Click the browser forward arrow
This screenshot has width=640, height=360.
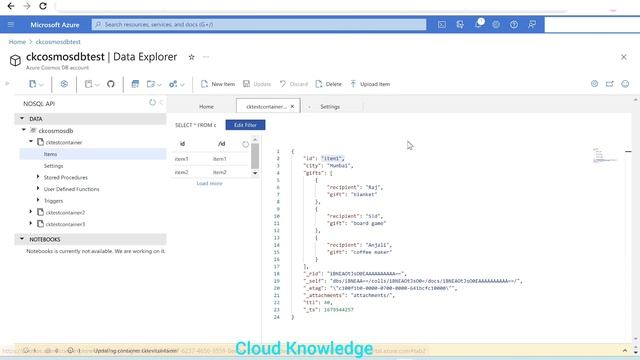coord(27,6)
